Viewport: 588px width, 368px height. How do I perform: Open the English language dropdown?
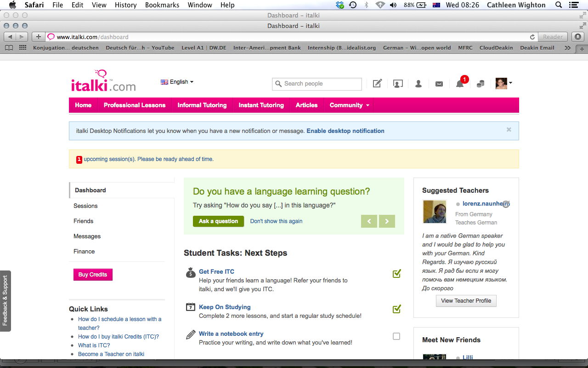[x=177, y=82]
